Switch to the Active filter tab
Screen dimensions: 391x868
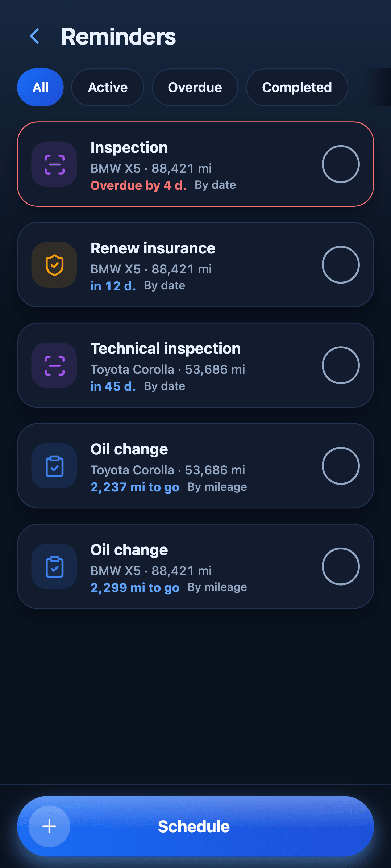click(x=108, y=87)
